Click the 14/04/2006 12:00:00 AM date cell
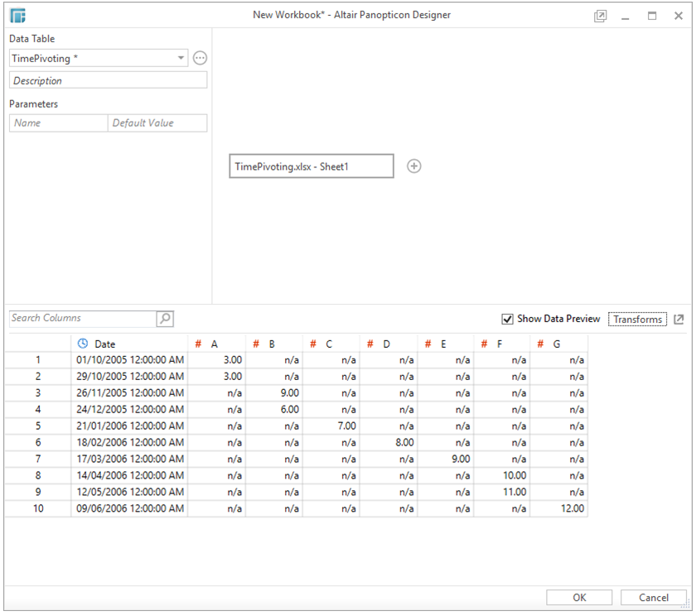696x616 pixels. coord(129,475)
